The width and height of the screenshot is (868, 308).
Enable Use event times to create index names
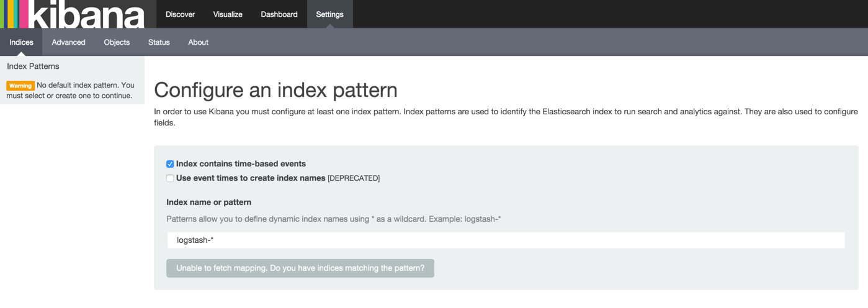click(170, 178)
